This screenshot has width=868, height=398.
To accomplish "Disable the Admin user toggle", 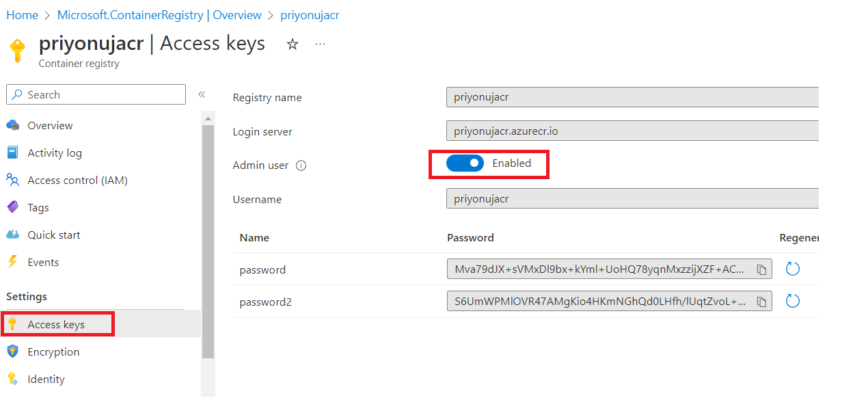I will [x=465, y=163].
